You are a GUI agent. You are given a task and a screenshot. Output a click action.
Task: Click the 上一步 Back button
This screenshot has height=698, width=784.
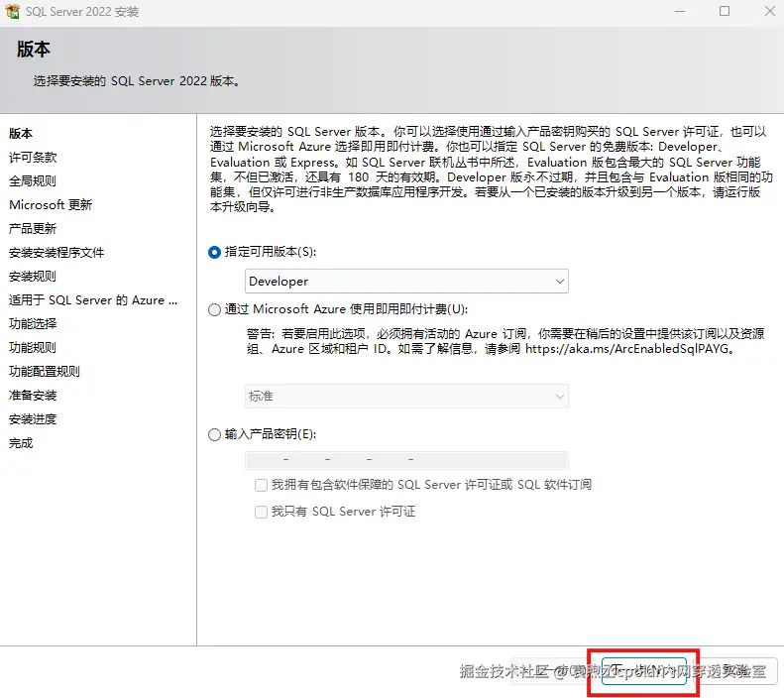point(552,671)
